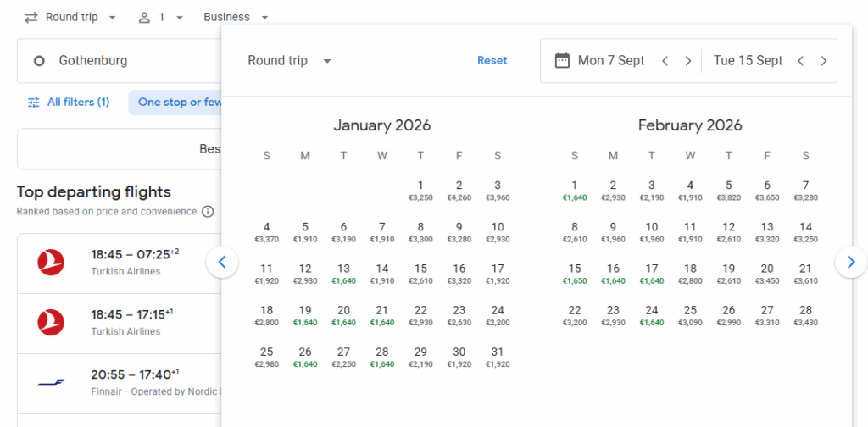Go to previous departure date arrow
868x427 pixels.
click(x=665, y=61)
